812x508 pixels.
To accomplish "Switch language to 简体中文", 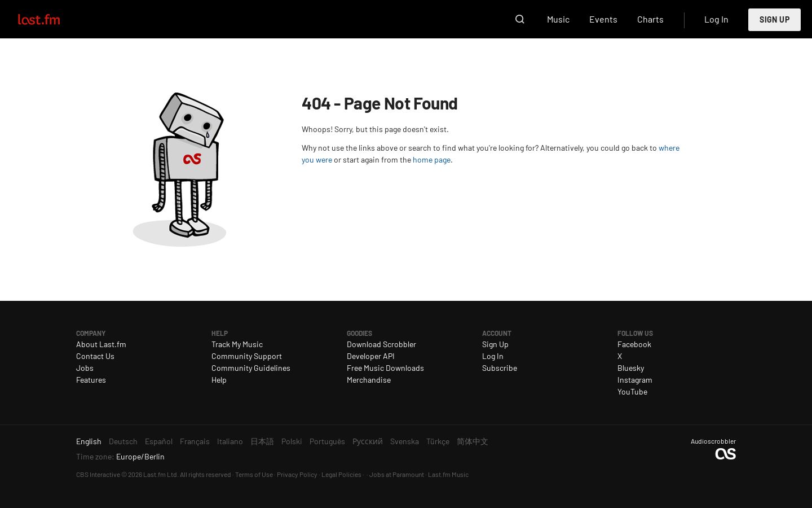I will pyautogui.click(x=473, y=441).
